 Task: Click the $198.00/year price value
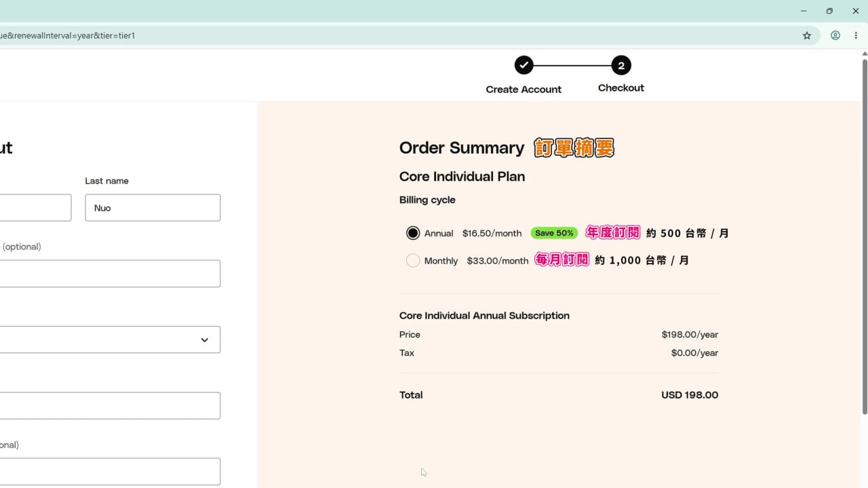click(690, 334)
